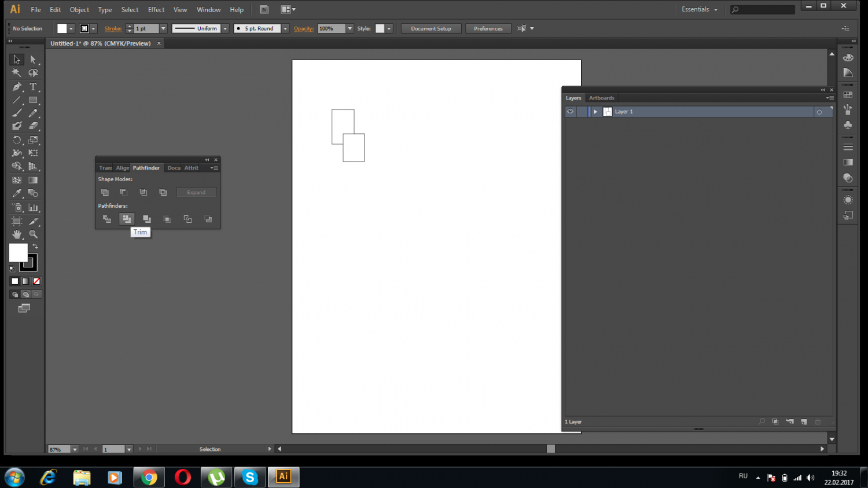Switch to the Artboards tab
This screenshot has width=868, height=488.
pos(602,98)
